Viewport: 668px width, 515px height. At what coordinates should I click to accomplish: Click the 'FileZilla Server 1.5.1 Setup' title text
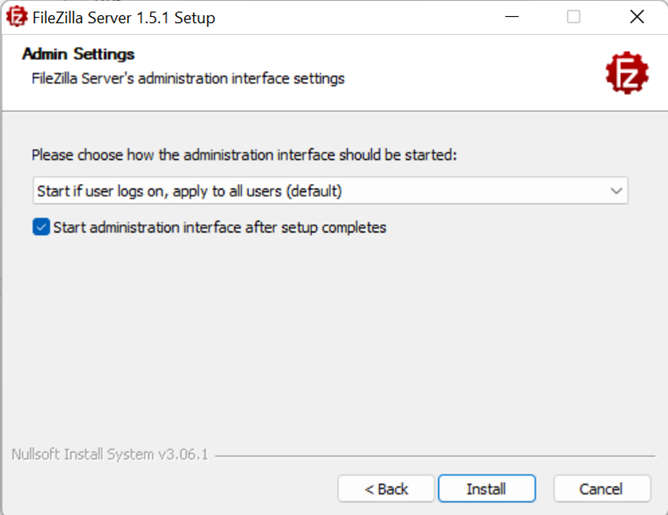(124, 18)
